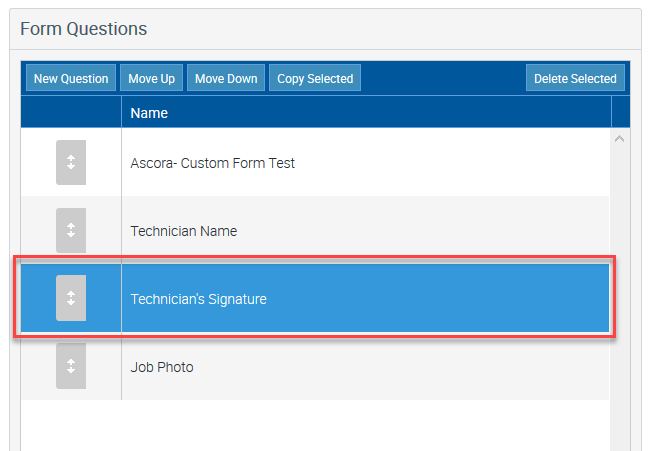Click the scrollbar up arrow in question list
Viewport: 649px width, 451px height.
click(x=619, y=139)
